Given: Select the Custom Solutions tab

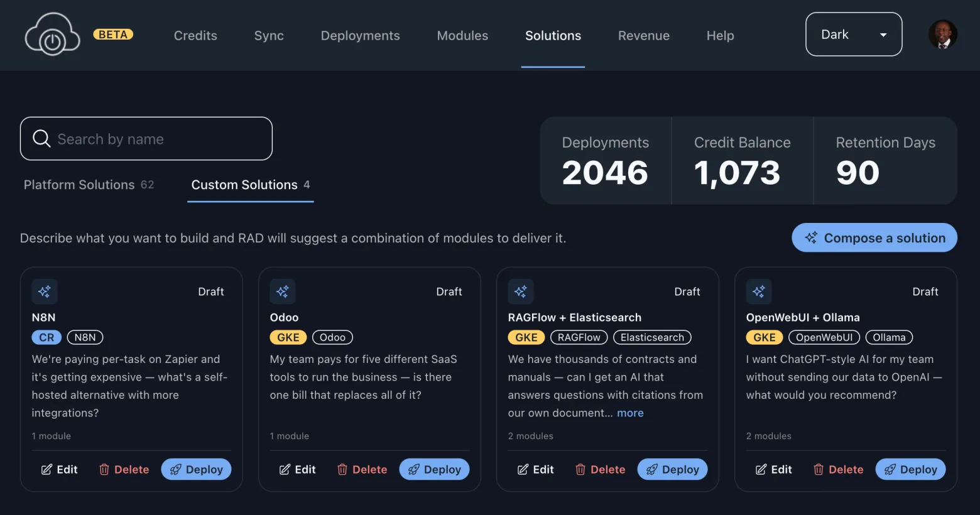Looking at the screenshot, I should tap(251, 185).
